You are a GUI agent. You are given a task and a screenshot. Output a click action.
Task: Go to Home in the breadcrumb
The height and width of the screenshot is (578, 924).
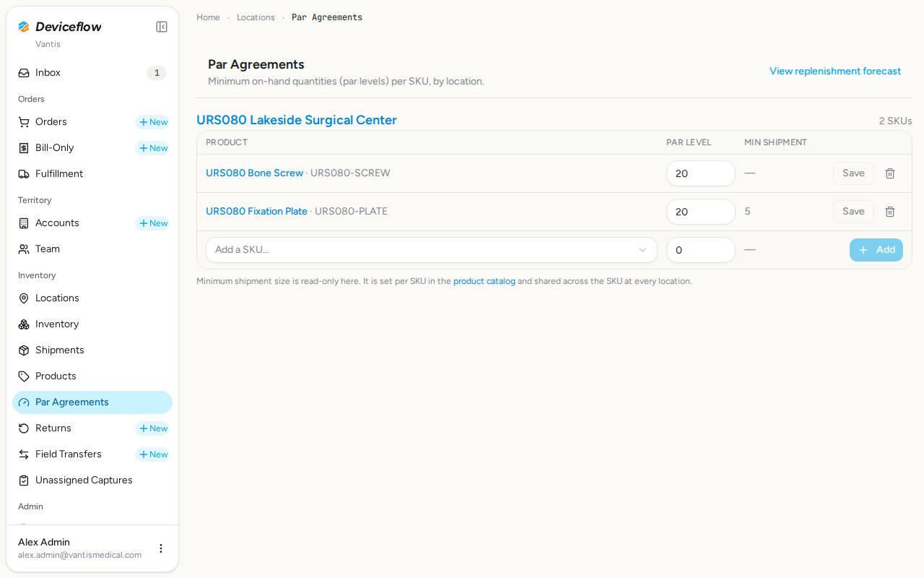click(208, 17)
